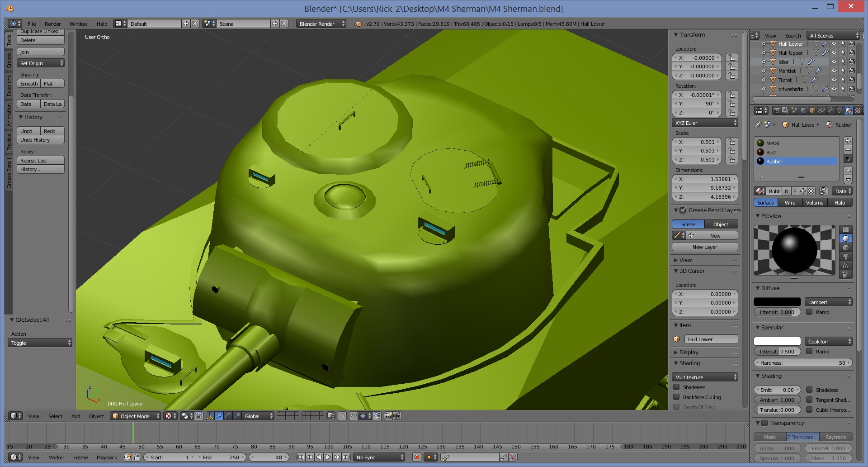Open the XYZ Euler rotation mode dropdown
This screenshot has width=868, height=467.
point(705,123)
